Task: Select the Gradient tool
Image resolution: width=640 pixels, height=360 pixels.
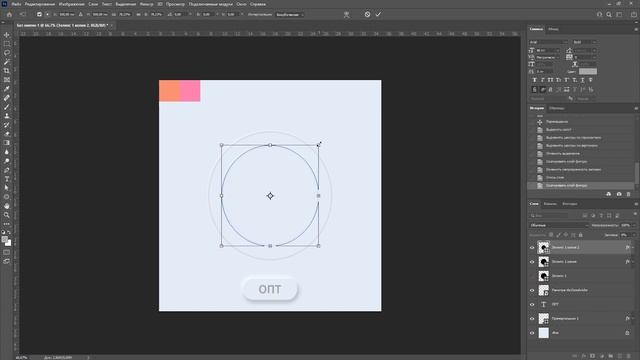Action: point(7,143)
